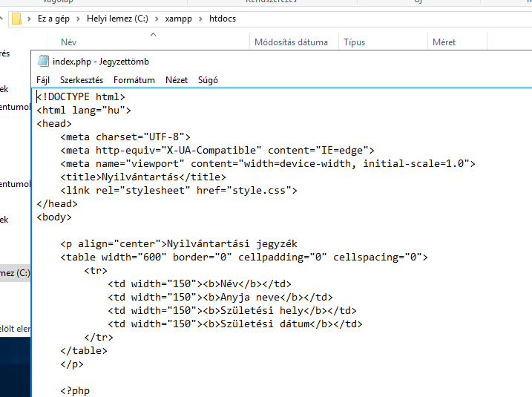Open the Nézet menu
The image size is (532, 397).
pyautogui.click(x=177, y=80)
